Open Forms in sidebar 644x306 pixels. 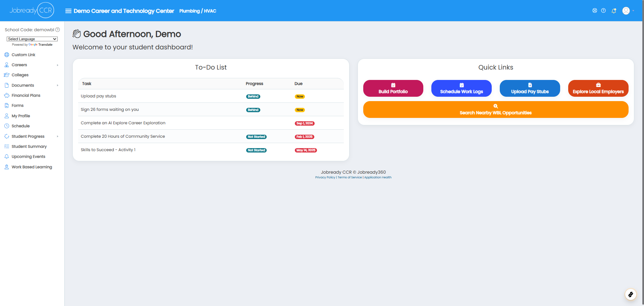click(x=17, y=105)
